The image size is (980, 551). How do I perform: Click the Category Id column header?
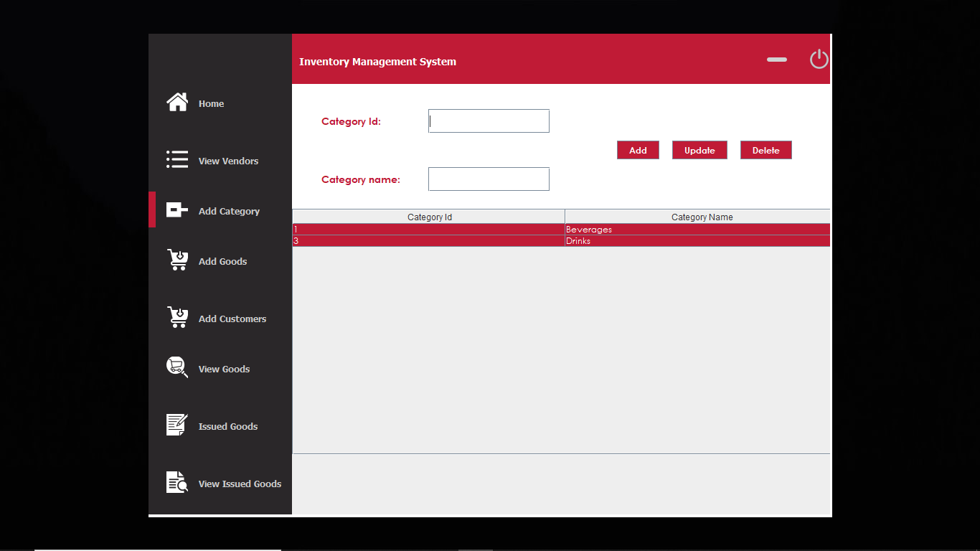click(x=429, y=217)
